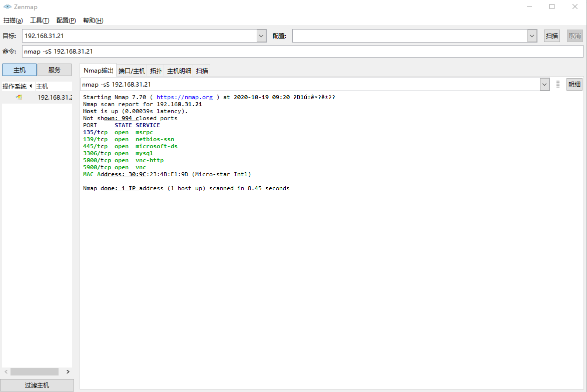Click the host list scrollbar right arrow
The height and width of the screenshot is (392, 587).
tap(68, 372)
